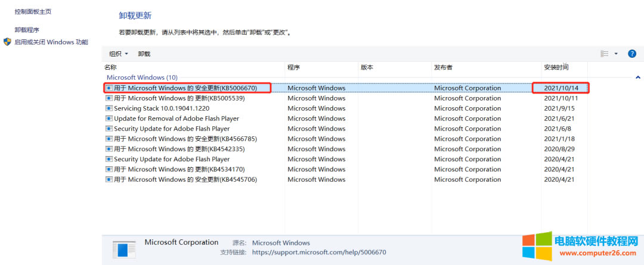
Task: Click the help question mark icon
Action: click(632, 54)
